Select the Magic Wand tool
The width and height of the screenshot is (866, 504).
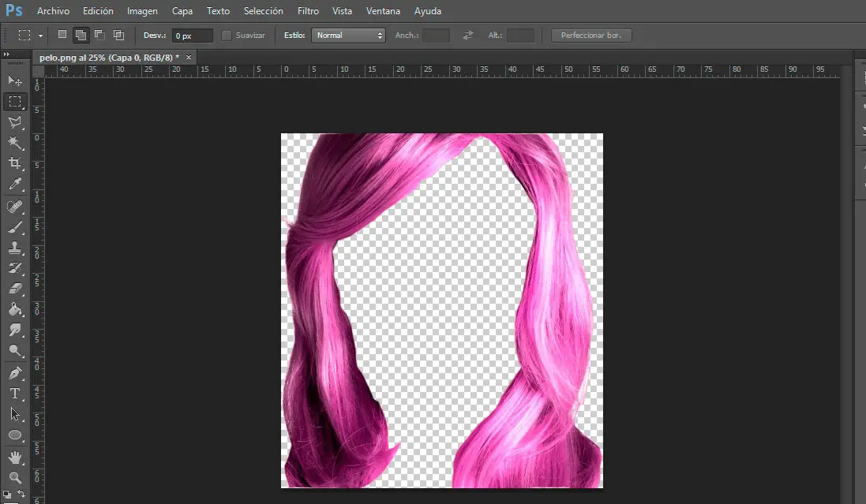pos(15,142)
